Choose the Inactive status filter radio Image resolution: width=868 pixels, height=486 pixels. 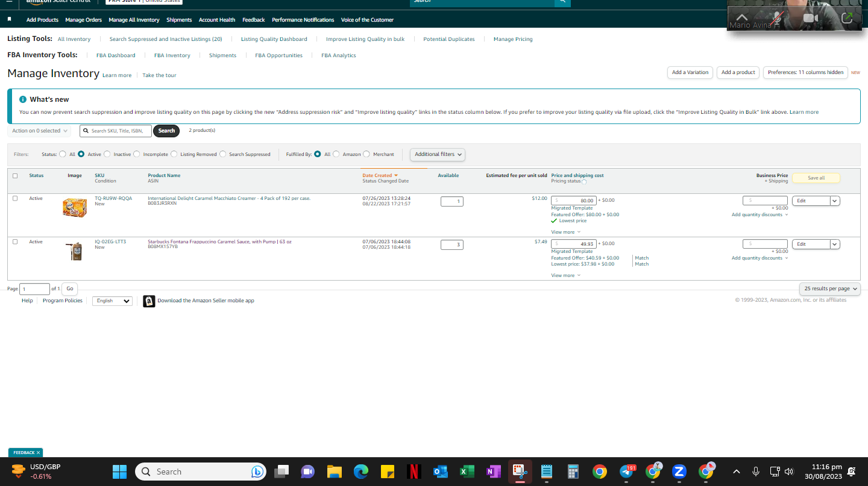tap(107, 154)
